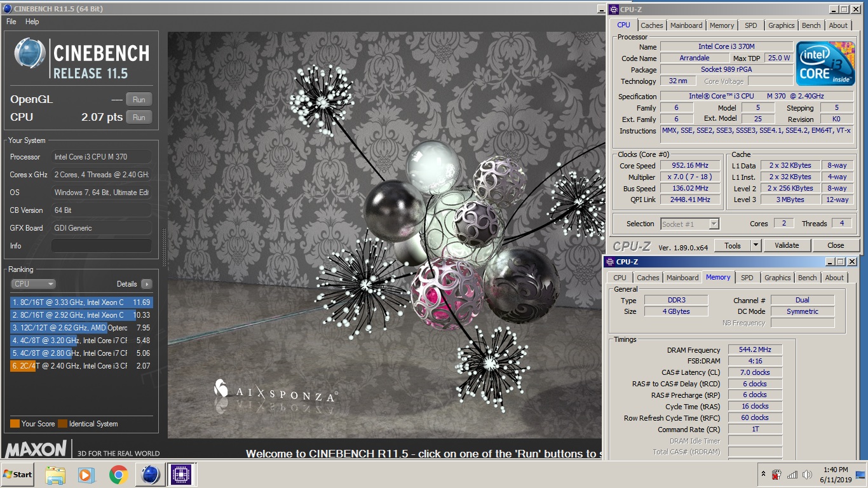
Task: Open the volume speaker tray icon
Action: point(807,475)
